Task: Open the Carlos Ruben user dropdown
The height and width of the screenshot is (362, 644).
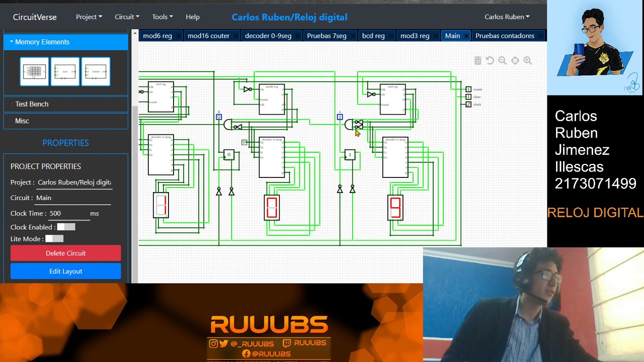Action: coord(507,17)
